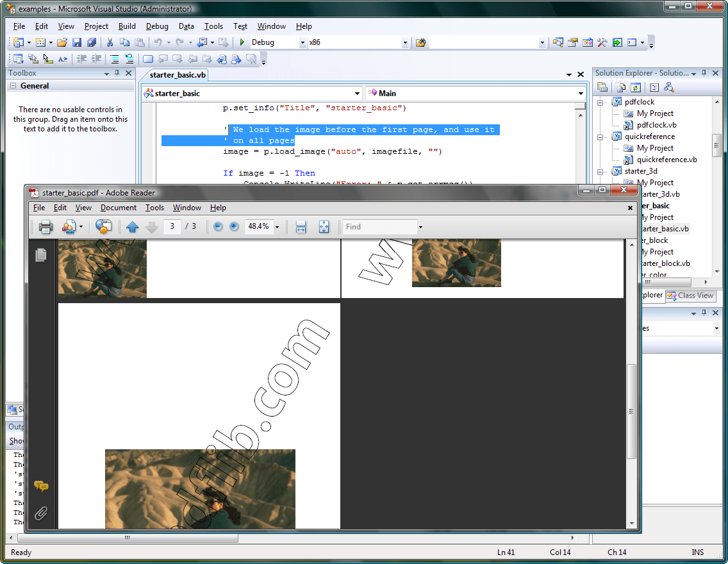Click the Print icon in Adobe Reader
Image resolution: width=728 pixels, height=564 pixels.
click(x=45, y=227)
